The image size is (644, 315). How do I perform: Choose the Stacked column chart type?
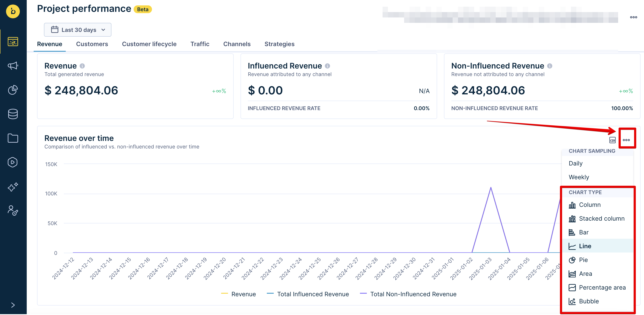pyautogui.click(x=597, y=219)
